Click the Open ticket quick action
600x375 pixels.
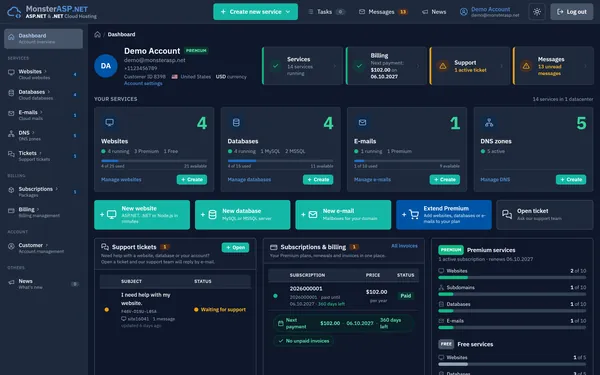coord(545,215)
